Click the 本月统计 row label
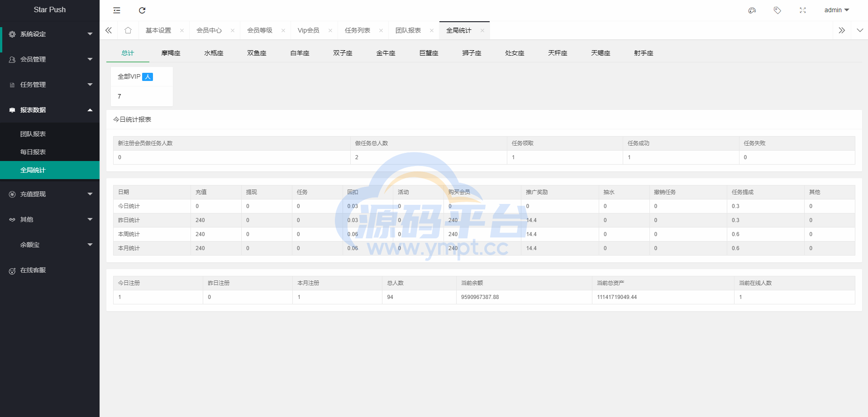This screenshot has width=868, height=417. 129,248
